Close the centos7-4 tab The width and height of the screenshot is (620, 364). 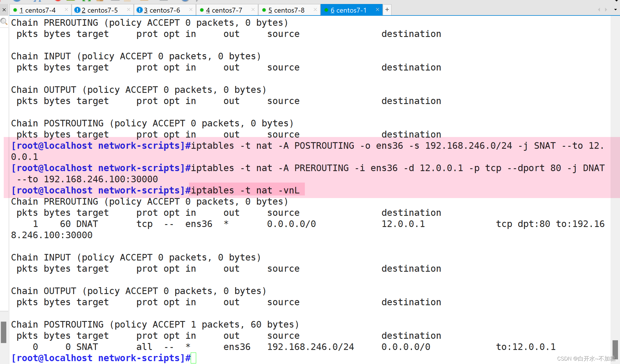pyautogui.click(x=66, y=10)
